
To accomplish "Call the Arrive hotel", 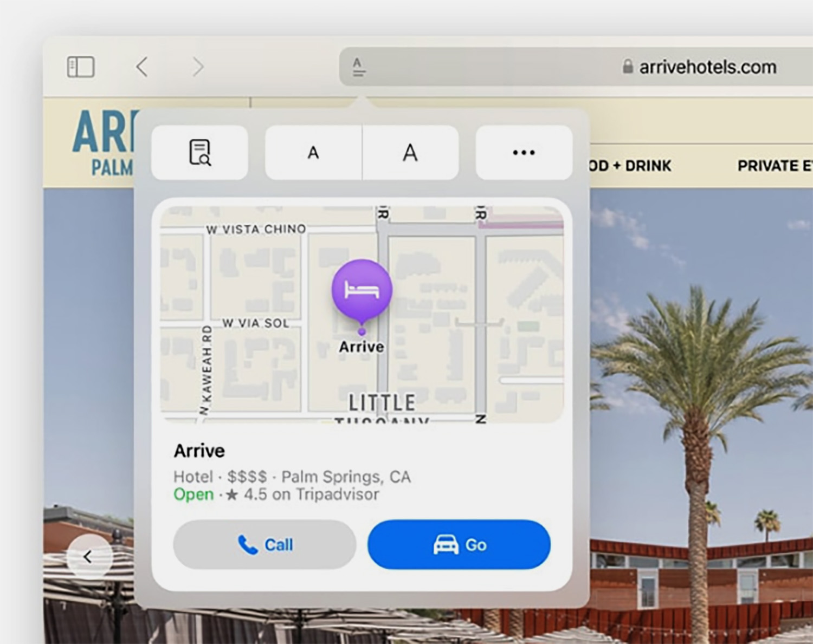I will [264, 544].
